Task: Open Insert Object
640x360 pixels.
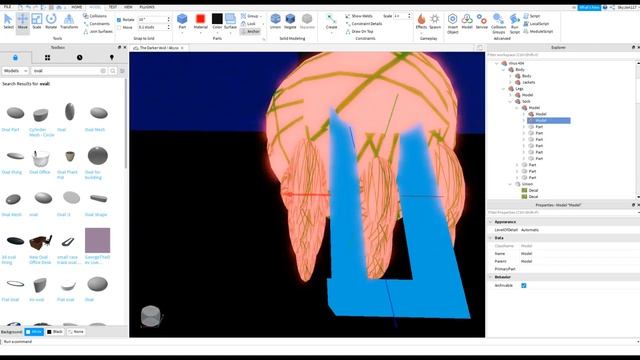Action: [453, 24]
